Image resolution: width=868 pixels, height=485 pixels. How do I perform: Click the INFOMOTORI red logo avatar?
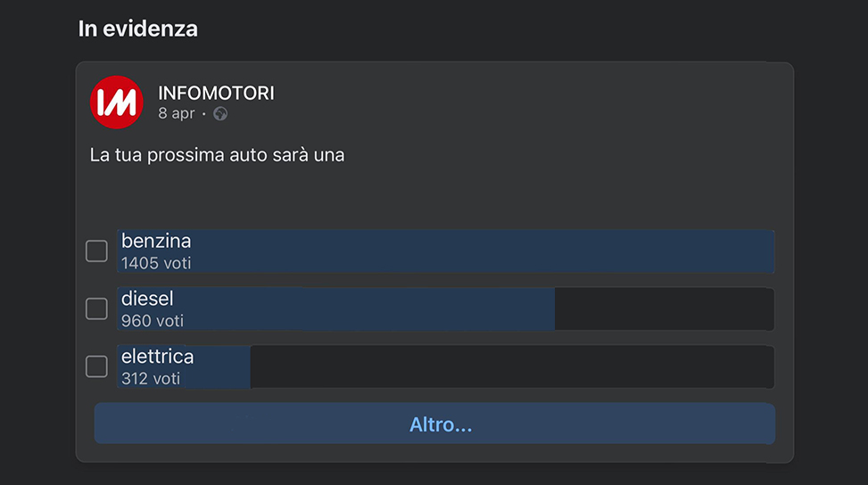coord(116,103)
